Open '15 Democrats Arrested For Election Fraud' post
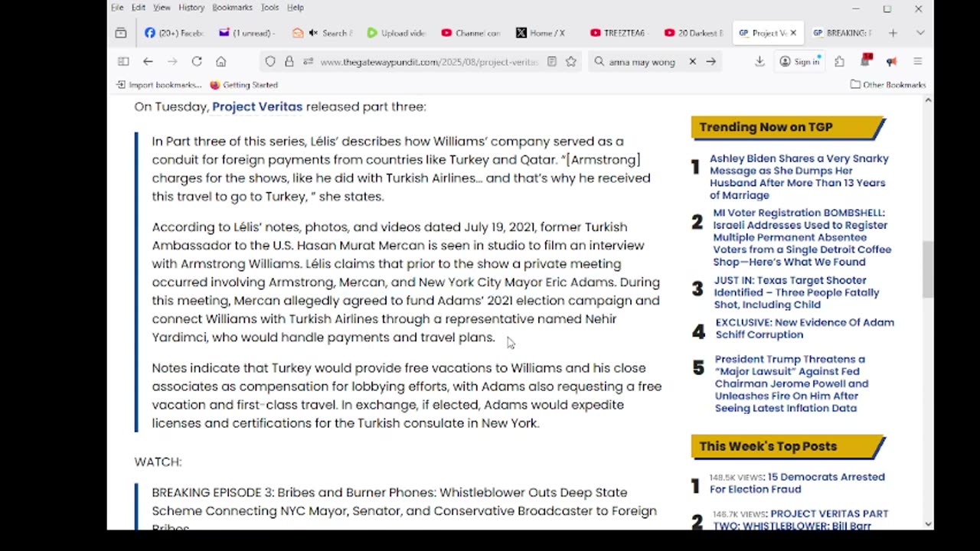This screenshot has height=551, width=980. pos(797,483)
